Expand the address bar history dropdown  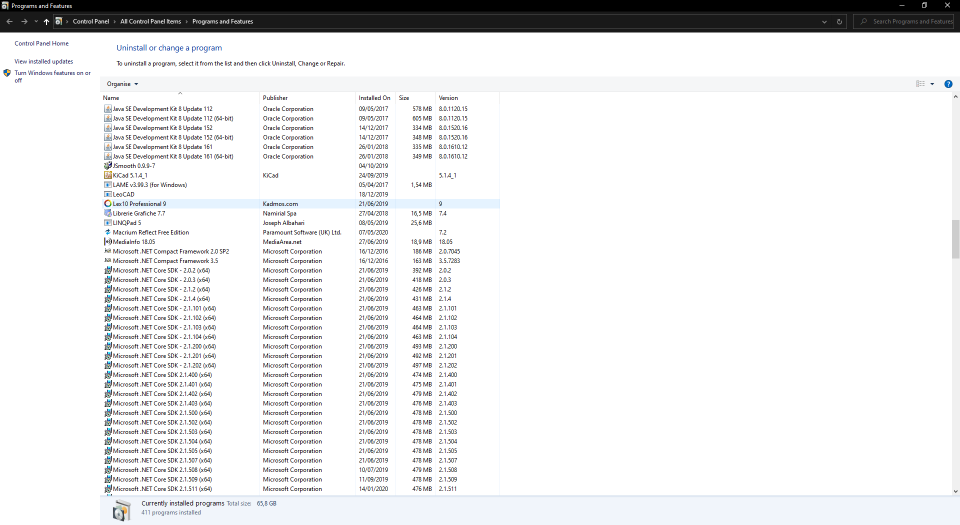[824, 21]
